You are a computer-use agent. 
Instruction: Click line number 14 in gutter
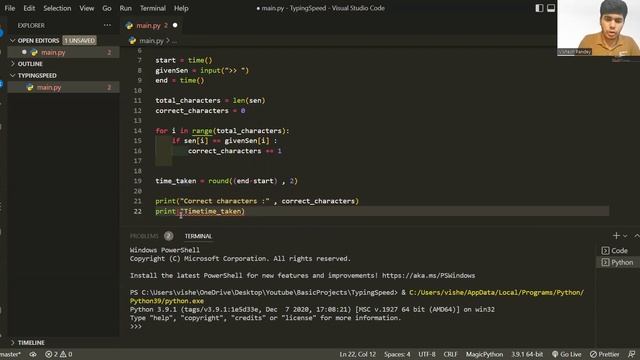point(138,131)
